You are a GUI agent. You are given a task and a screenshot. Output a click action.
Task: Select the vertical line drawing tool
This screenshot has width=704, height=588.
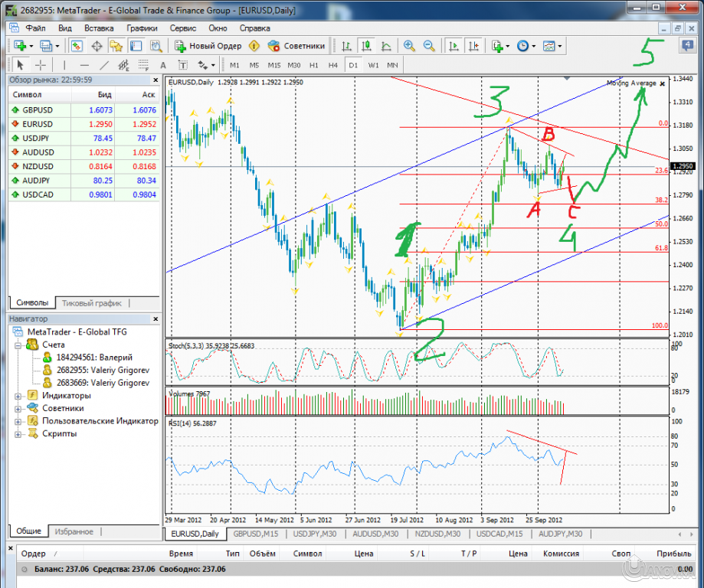pyautogui.click(x=64, y=63)
